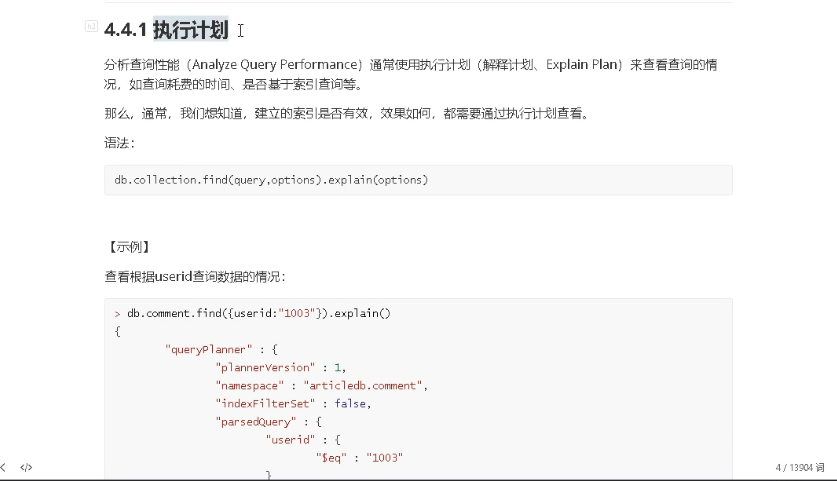The image size is (837, 481).
Task: Click the "parsedQuery" key
Action: [256, 422]
